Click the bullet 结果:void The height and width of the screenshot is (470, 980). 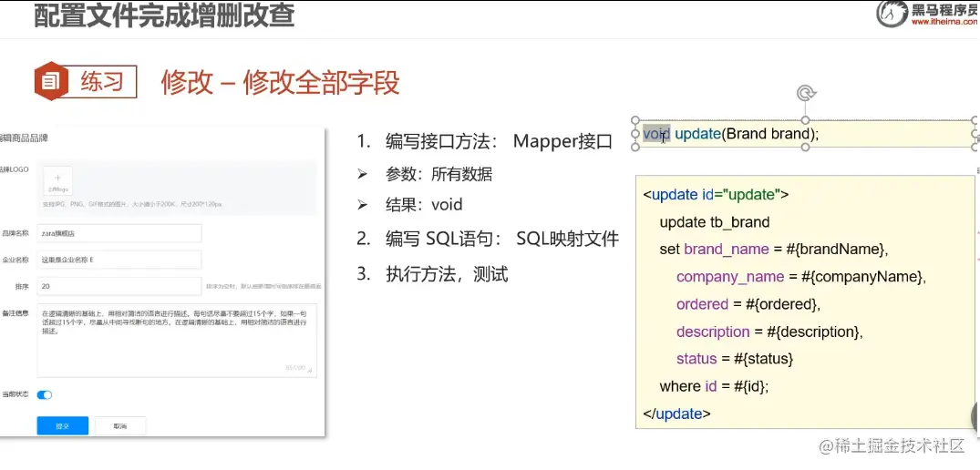409,205
